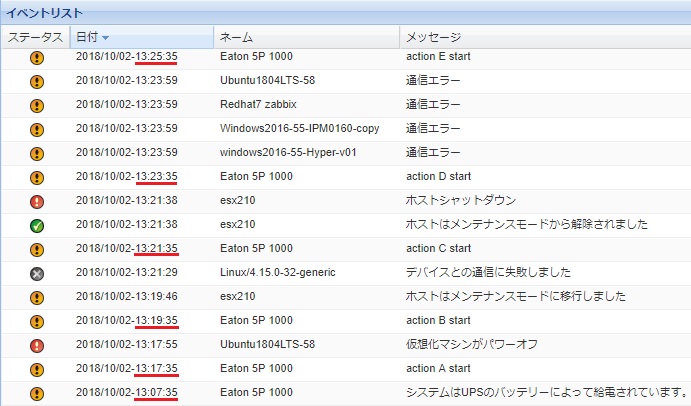Image resolution: width=691 pixels, height=406 pixels.
Task: Select the ホストはメンテナンスモードに移行しました message
Action: (x=516, y=296)
